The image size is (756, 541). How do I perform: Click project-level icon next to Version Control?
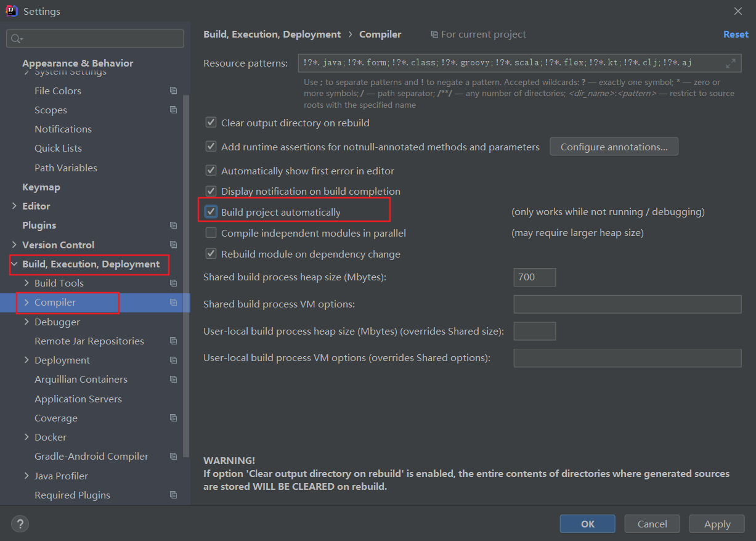click(x=173, y=245)
